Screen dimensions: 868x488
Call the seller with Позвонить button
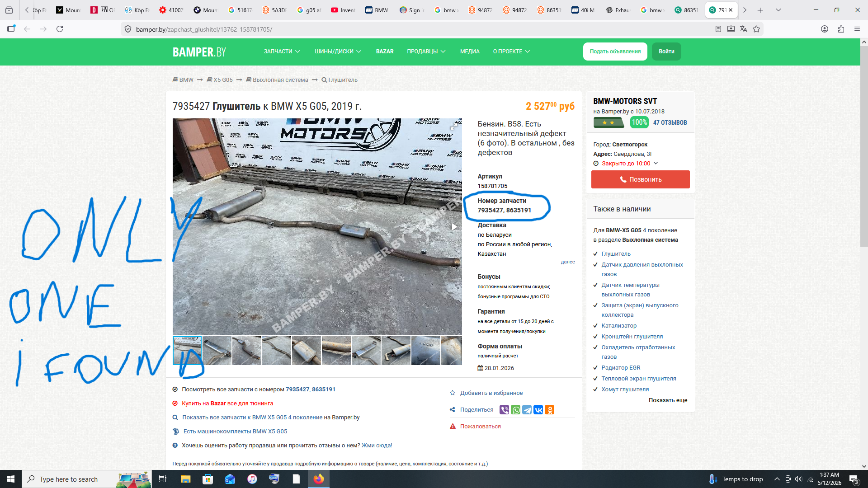(640, 179)
